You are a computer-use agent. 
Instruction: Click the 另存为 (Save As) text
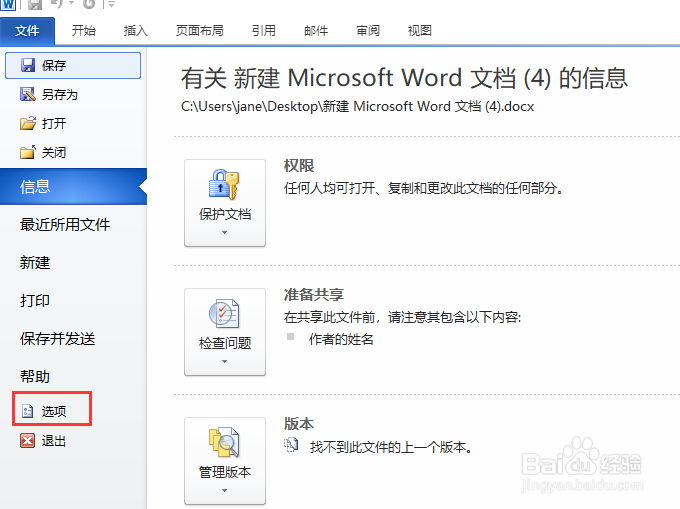click(x=60, y=95)
